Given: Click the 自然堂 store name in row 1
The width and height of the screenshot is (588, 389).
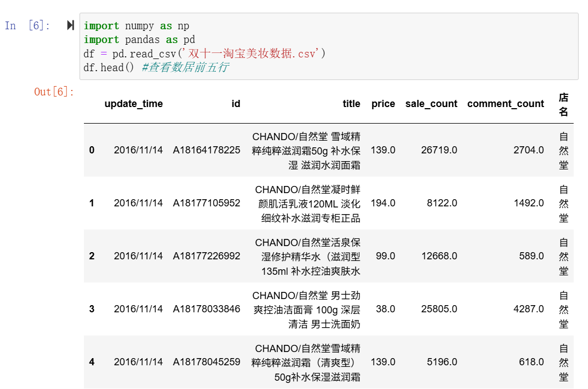Looking at the screenshot, I should tap(563, 204).
